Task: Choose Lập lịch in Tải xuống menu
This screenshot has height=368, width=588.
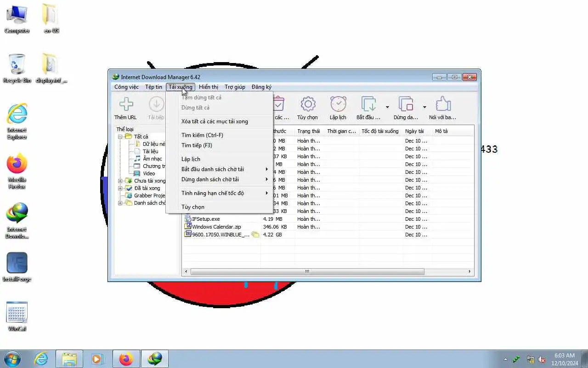Action: (220, 159)
